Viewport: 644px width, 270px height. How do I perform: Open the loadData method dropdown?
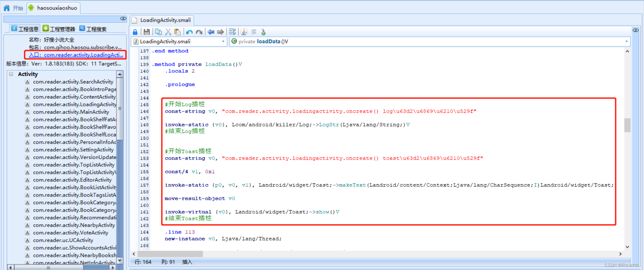coord(626,42)
